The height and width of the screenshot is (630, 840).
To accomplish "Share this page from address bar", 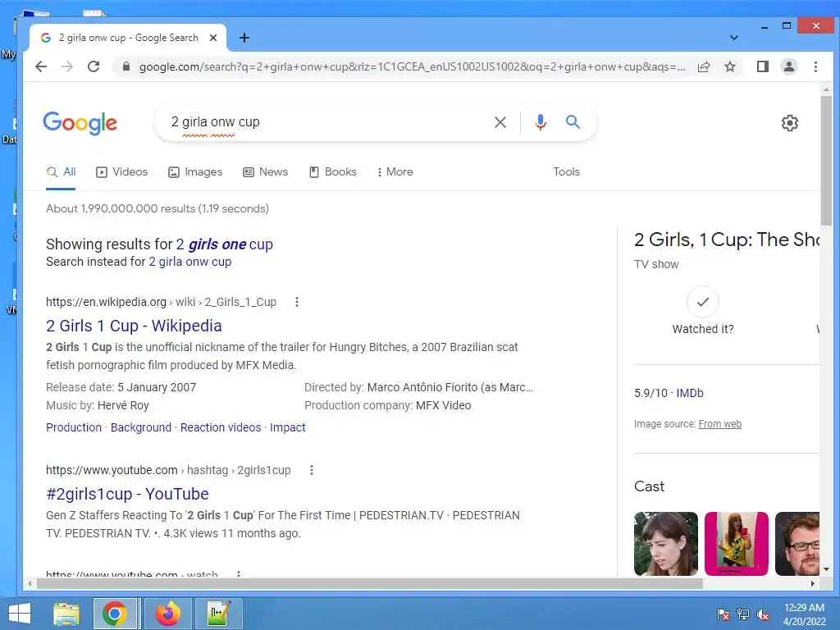I will [703, 66].
